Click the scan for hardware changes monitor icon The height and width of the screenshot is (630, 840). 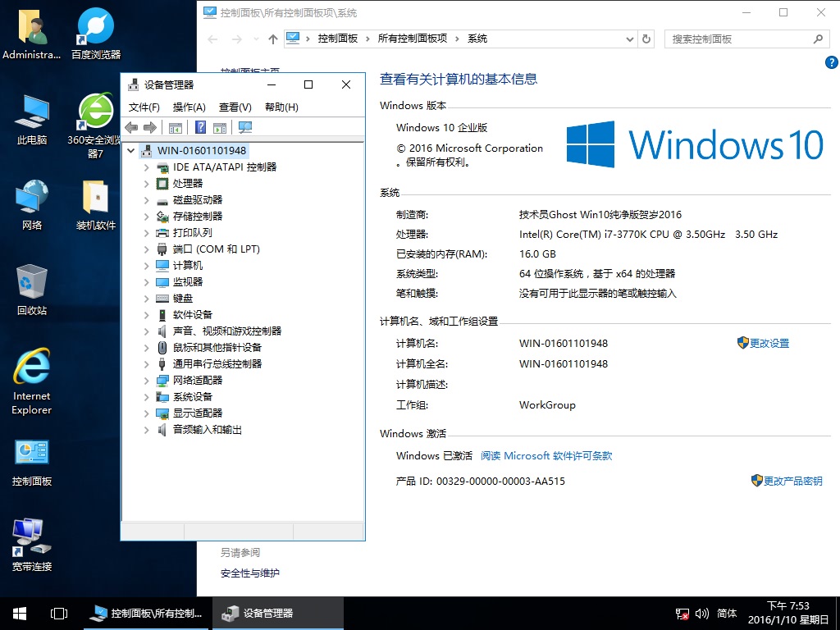[244, 127]
